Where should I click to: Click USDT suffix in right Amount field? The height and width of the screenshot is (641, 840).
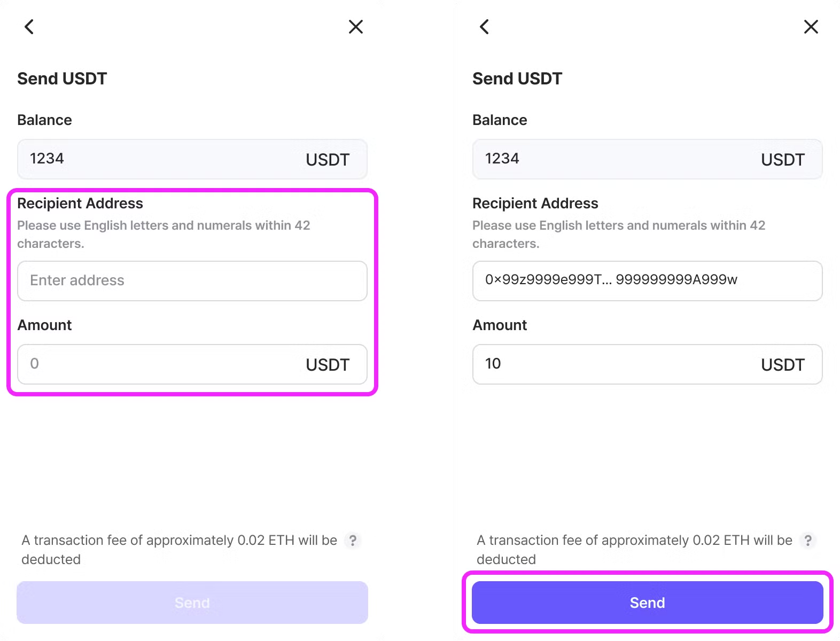click(783, 365)
